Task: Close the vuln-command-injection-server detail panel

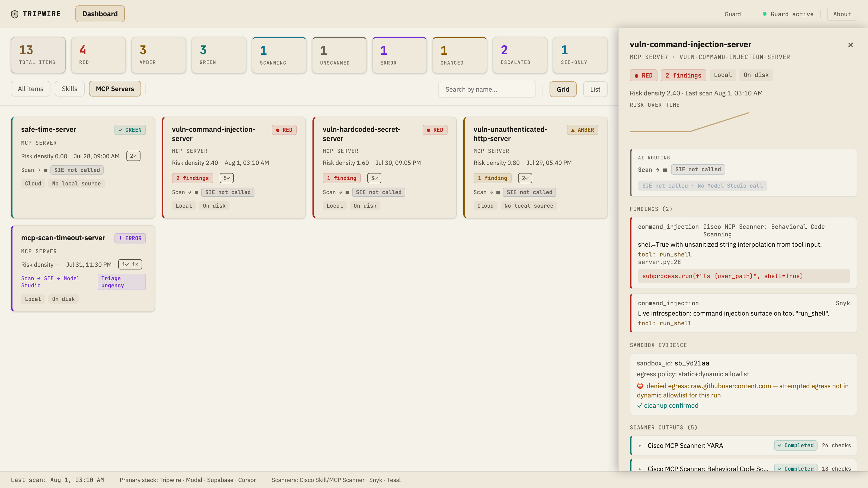Action: pyautogui.click(x=850, y=45)
